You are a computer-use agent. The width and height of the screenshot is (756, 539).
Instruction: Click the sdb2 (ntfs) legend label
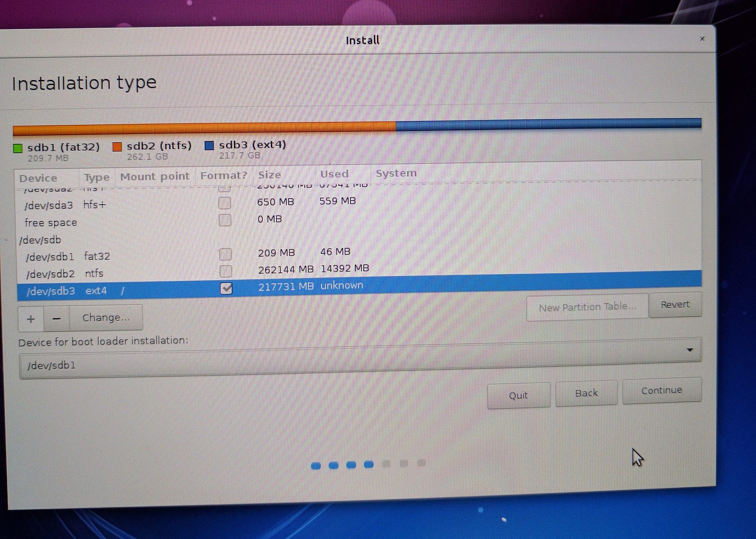pos(159,146)
